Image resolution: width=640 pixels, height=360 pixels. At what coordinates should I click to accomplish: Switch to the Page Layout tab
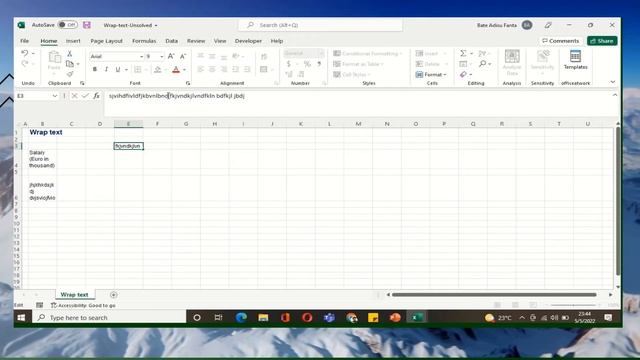[x=106, y=41]
